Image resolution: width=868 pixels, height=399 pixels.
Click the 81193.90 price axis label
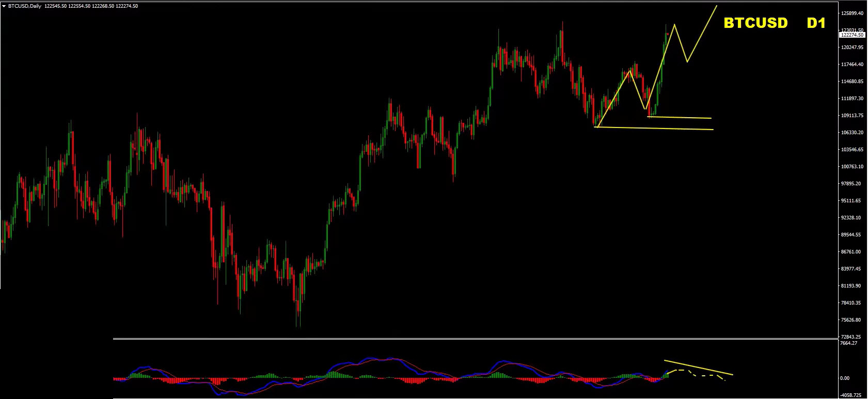(851, 286)
